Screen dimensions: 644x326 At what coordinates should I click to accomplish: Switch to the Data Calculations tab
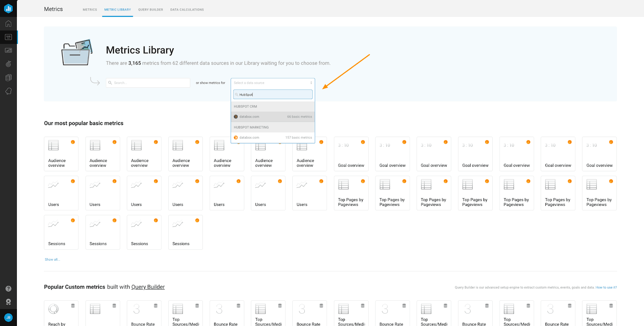(x=187, y=10)
